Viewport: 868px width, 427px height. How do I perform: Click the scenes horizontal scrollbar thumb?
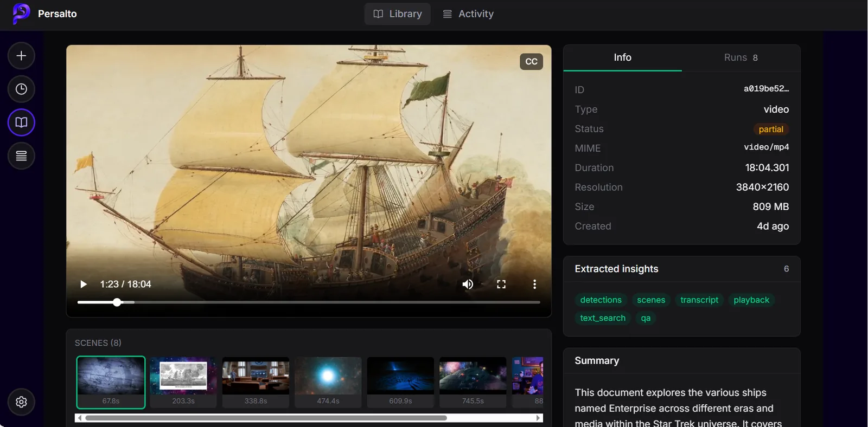click(x=266, y=418)
